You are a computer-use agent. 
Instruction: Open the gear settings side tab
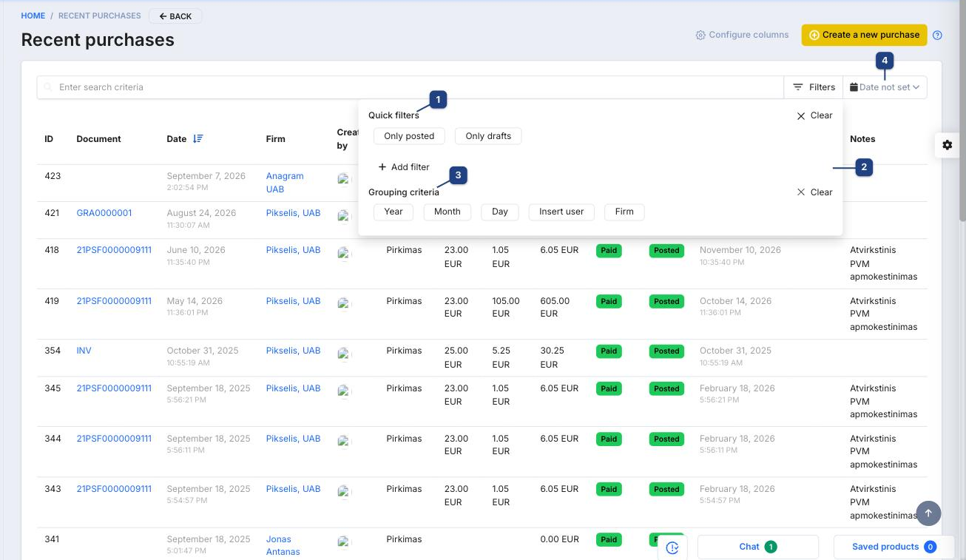(948, 145)
